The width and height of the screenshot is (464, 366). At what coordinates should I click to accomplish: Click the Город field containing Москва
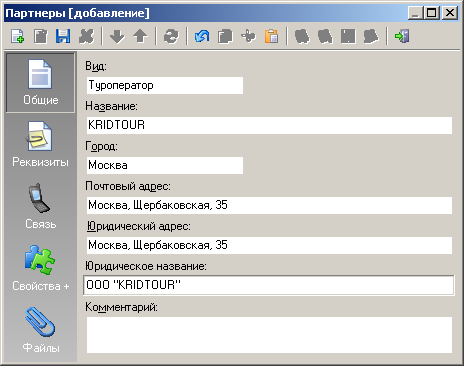[165, 165]
